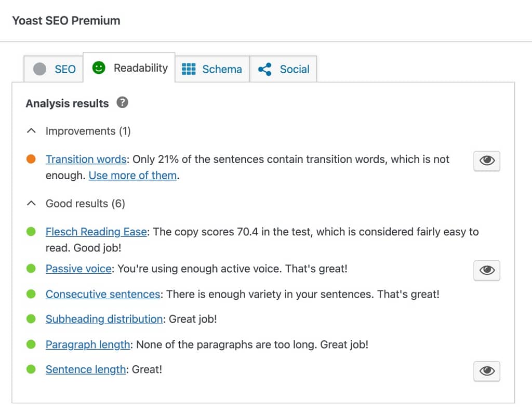
Task: Toggle eye highlight for Transition words
Action: [x=486, y=161]
